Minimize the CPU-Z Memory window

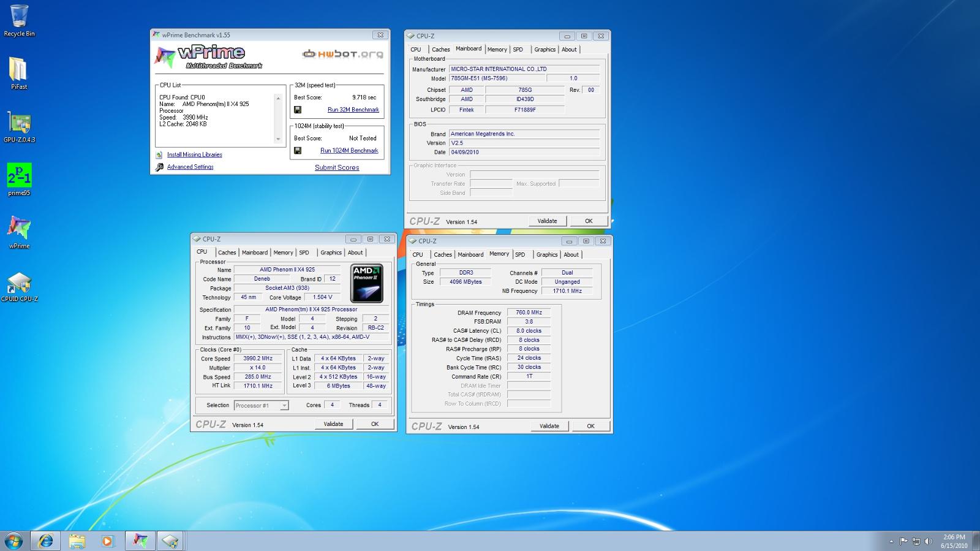[x=569, y=241]
